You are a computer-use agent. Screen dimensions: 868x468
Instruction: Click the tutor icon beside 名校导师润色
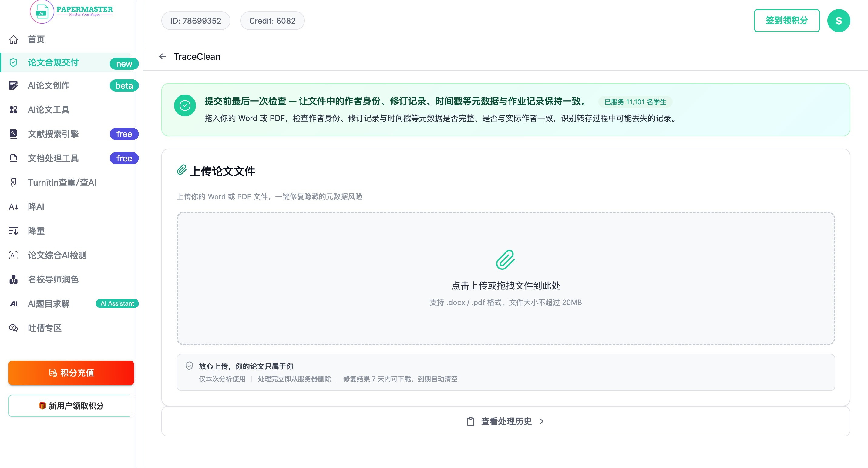(13, 279)
